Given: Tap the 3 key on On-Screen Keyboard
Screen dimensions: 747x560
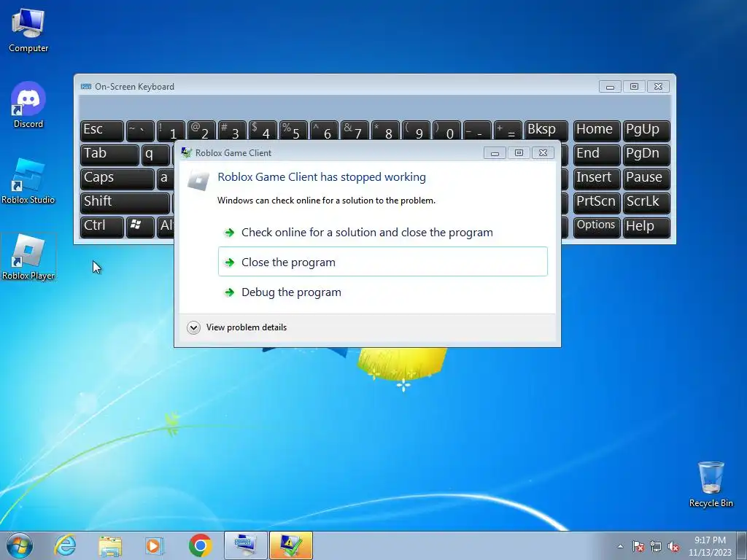Looking at the screenshot, I should pyautogui.click(x=232, y=131).
